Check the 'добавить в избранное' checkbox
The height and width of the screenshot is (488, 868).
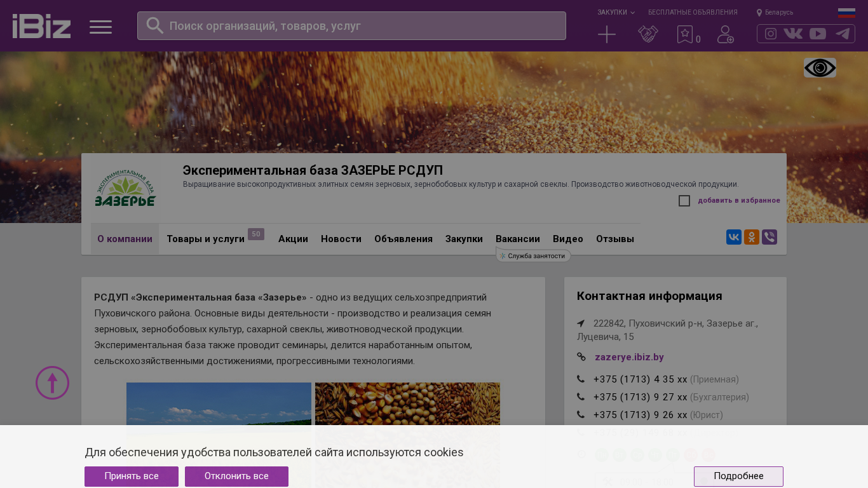pos(684,201)
